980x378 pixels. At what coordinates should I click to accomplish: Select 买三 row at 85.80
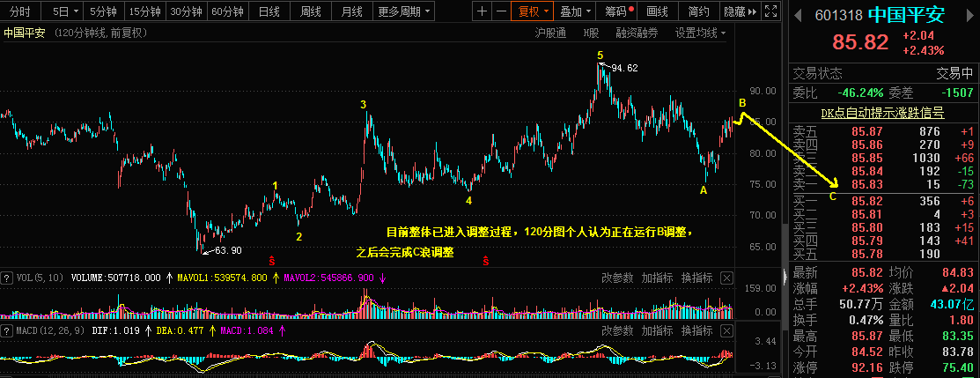[882, 228]
